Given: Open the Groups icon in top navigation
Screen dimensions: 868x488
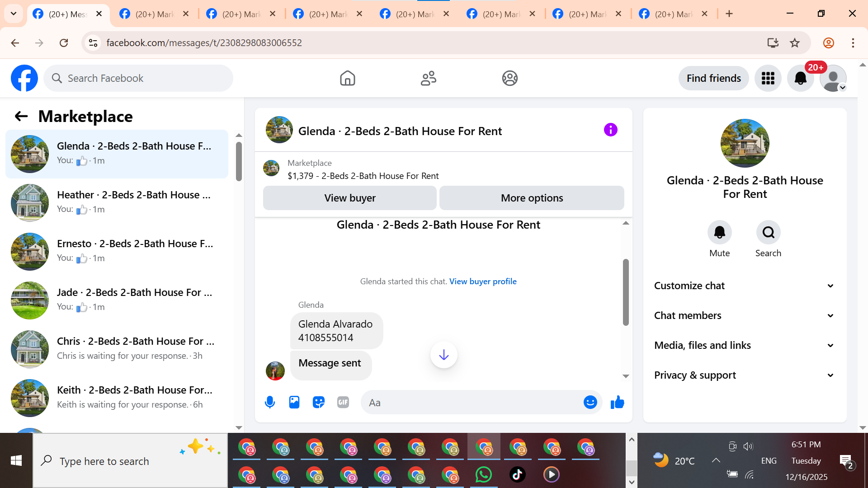Looking at the screenshot, I should click(x=509, y=78).
